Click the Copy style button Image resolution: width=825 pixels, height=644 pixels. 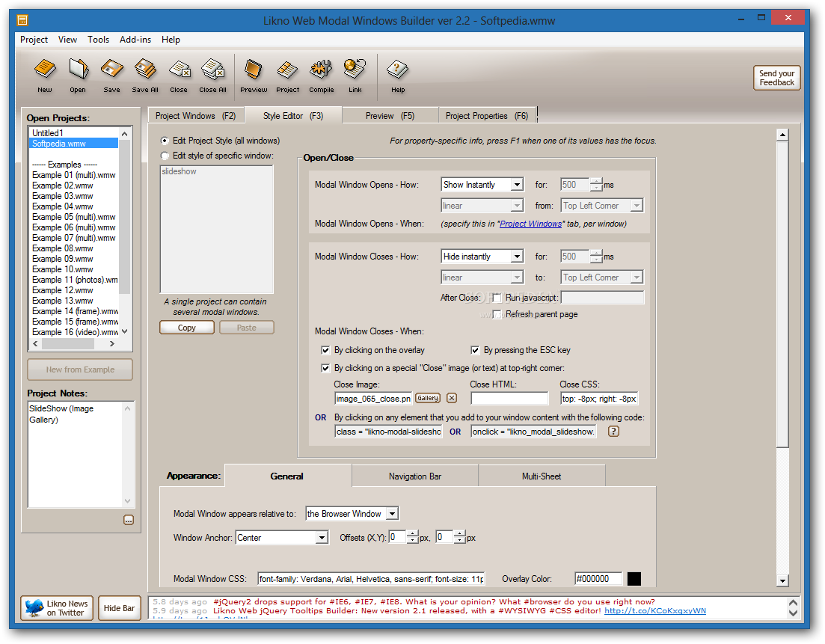187,328
